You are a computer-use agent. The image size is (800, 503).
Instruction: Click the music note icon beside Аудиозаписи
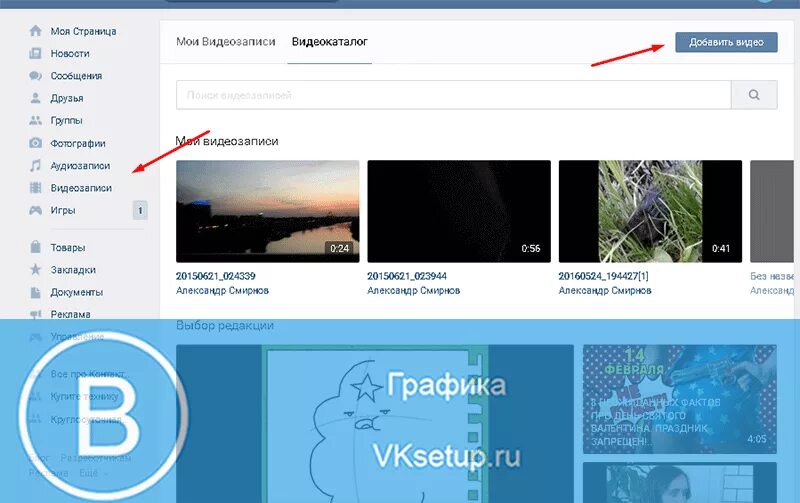pyautogui.click(x=35, y=165)
